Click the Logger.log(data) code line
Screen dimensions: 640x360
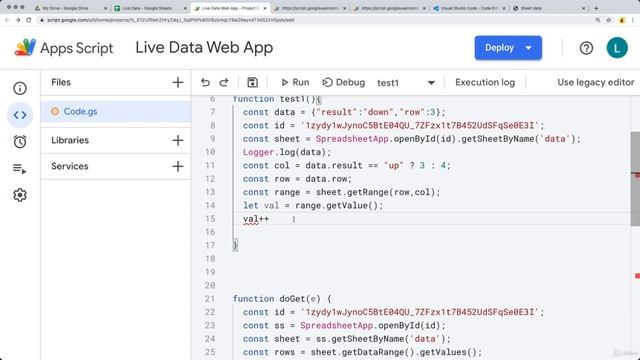[287, 152]
